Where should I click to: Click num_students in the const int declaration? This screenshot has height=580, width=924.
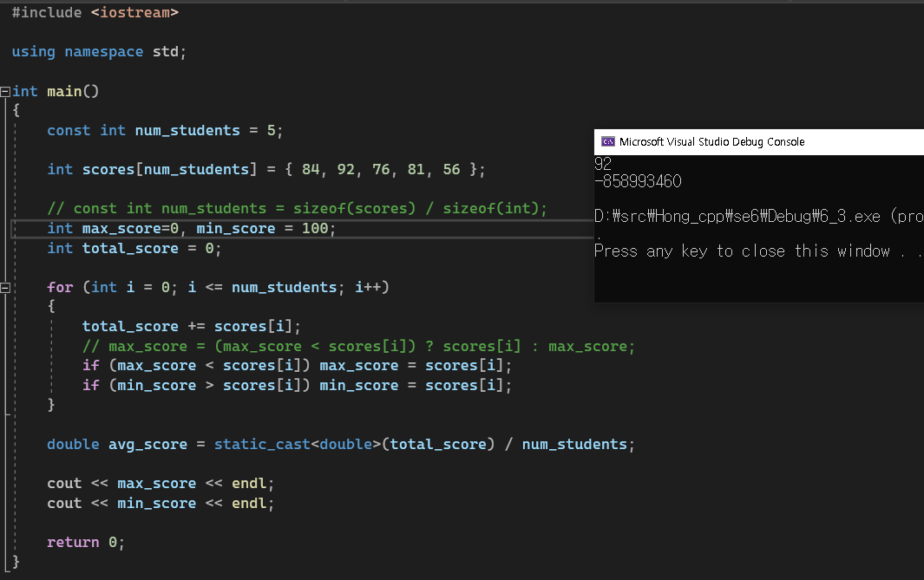click(187, 130)
